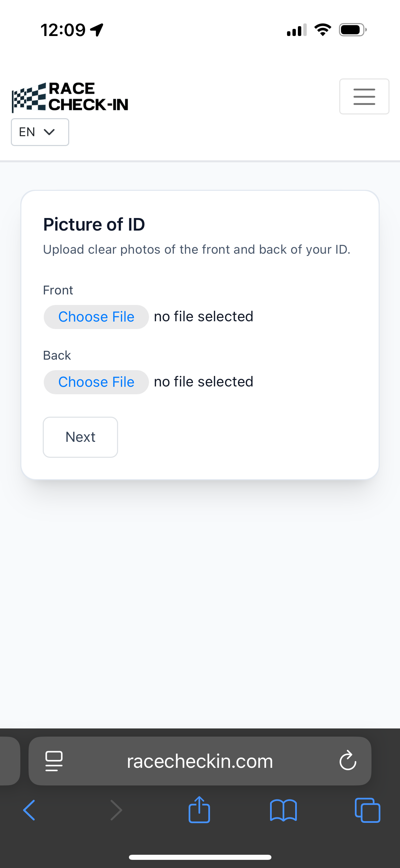This screenshot has height=868, width=400.
Task: Reload the page with the refresh icon
Action: [x=348, y=760]
